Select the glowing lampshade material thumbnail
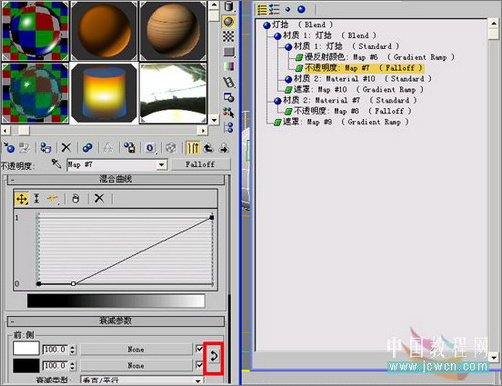The width and height of the screenshot is (502, 386). (104, 93)
